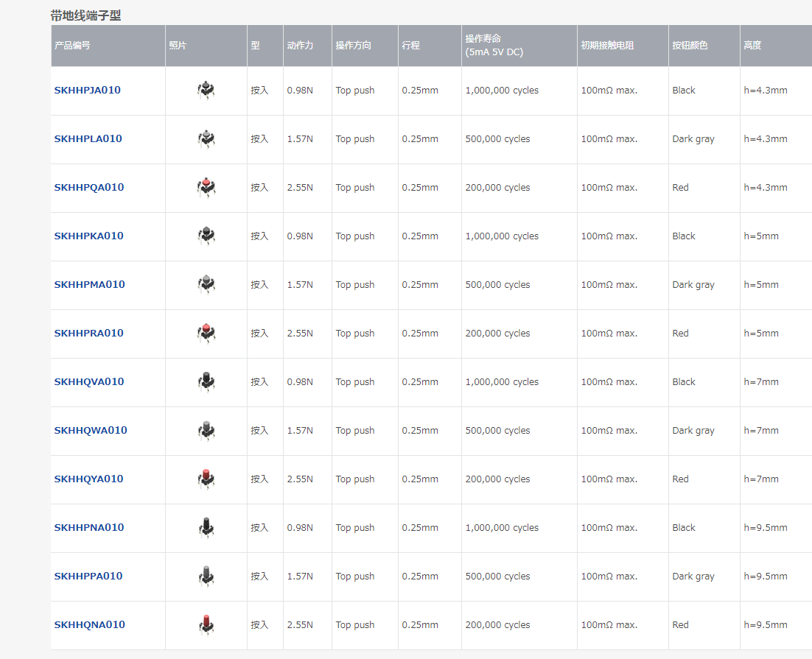Select the SKHHPMA010 product thumbnail

(206, 285)
